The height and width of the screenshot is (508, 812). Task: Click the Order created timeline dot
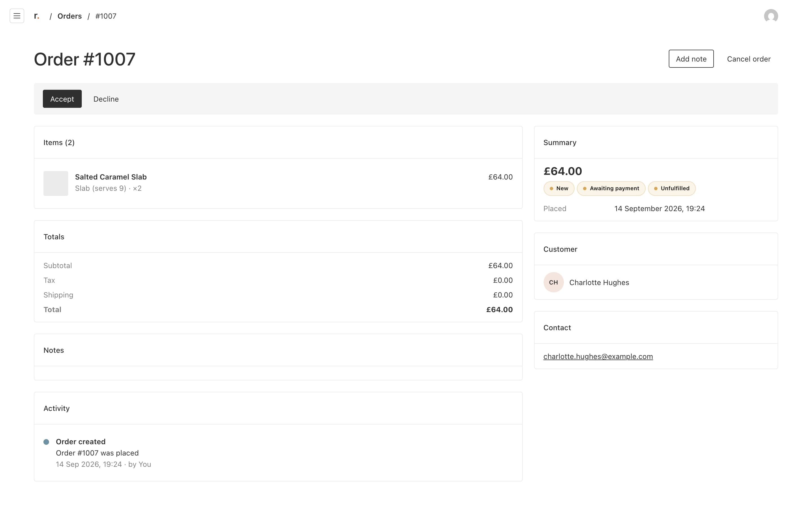coord(46,442)
